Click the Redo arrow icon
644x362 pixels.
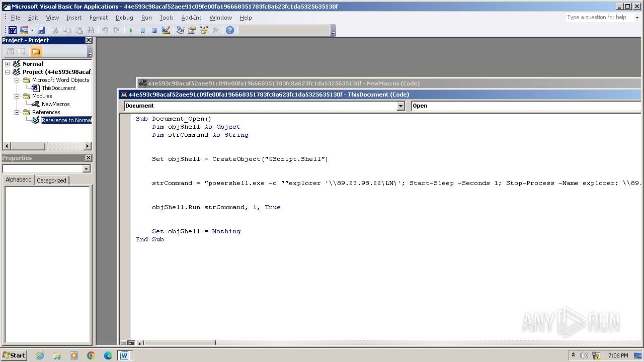tap(116, 30)
